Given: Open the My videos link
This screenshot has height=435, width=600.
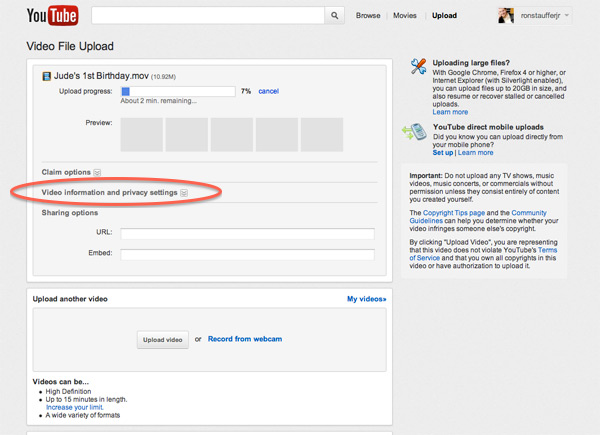Looking at the screenshot, I should point(367,299).
